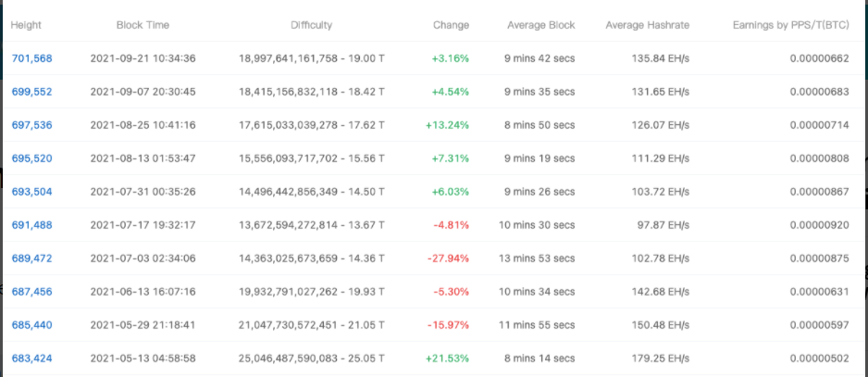Open the 689,472 block link
The height and width of the screenshot is (377, 868).
point(31,258)
